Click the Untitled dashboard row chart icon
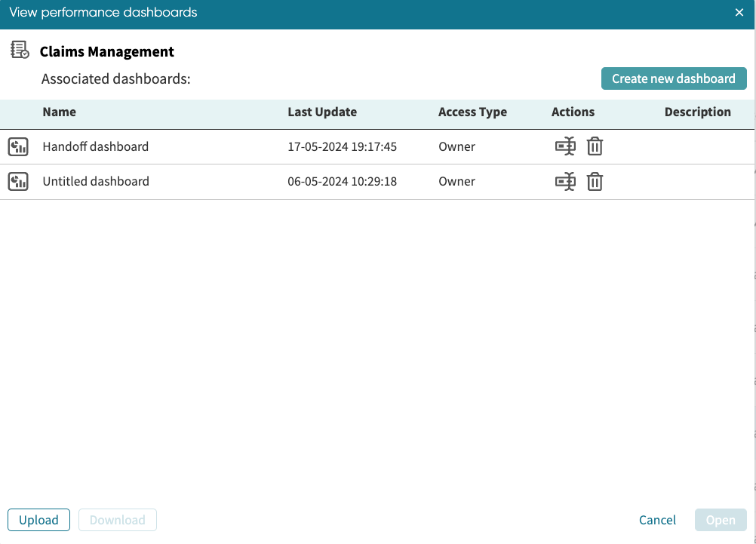756x544 pixels. [18, 181]
